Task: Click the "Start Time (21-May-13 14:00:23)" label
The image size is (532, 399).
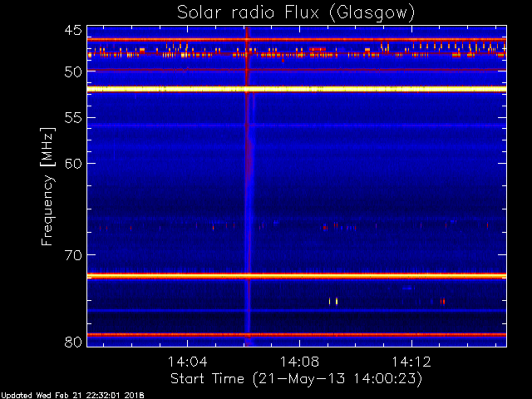Action: (x=296, y=378)
